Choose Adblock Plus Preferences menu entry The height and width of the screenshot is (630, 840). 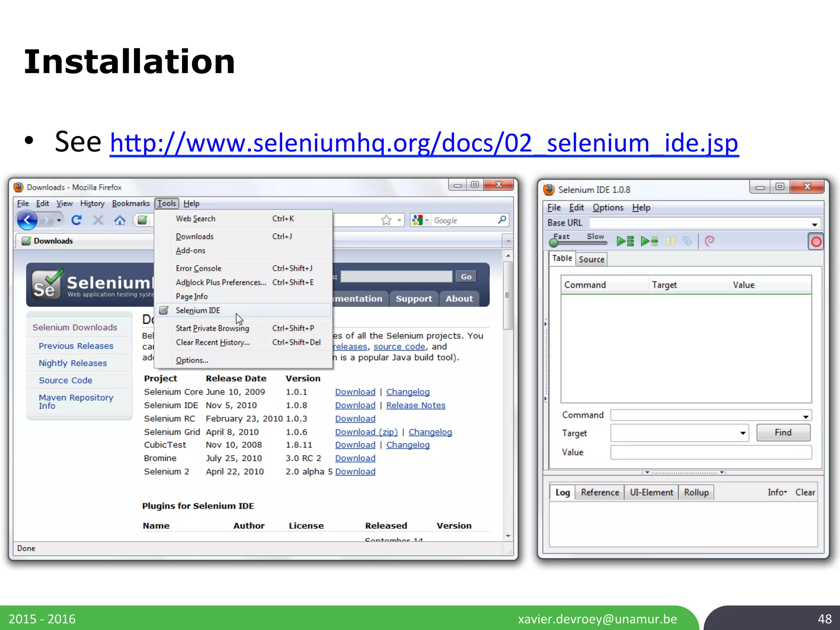(x=243, y=282)
